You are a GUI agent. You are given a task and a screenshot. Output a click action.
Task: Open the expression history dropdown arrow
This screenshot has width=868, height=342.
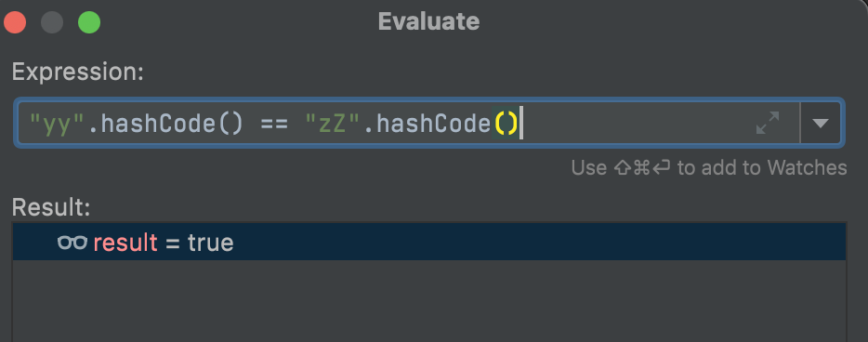pyautogui.click(x=820, y=123)
